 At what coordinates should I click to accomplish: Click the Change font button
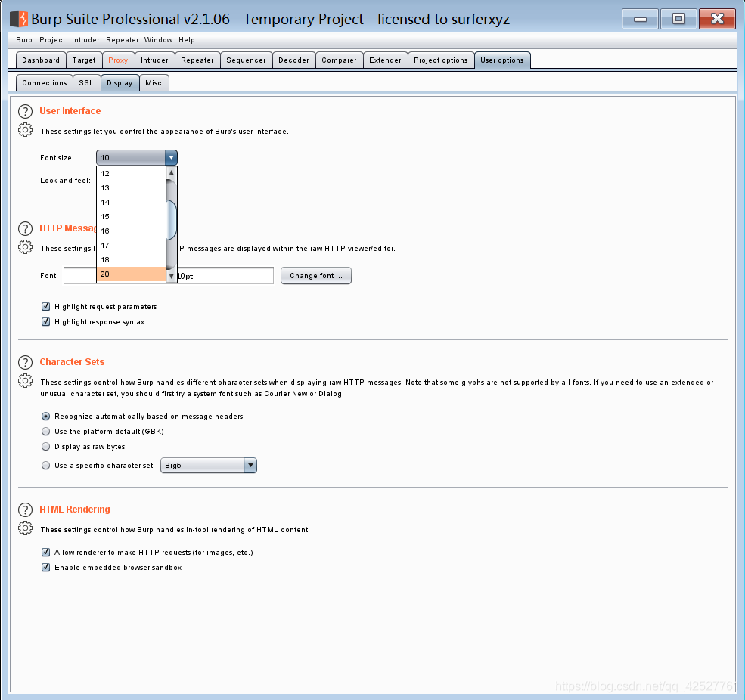pyautogui.click(x=315, y=276)
